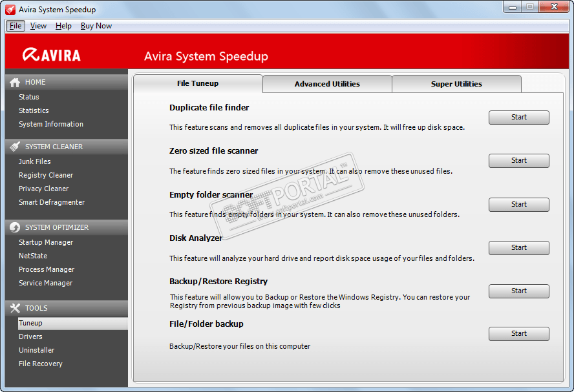Open the Buy Now menu
This screenshot has height=392, width=574.
click(x=96, y=26)
